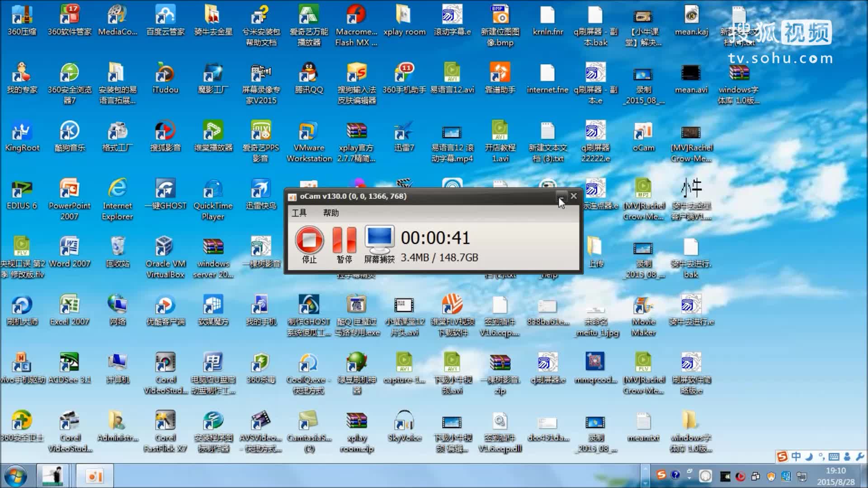Click the Sogou input method S tray icon
The image size is (868, 488).
pyautogui.click(x=661, y=475)
